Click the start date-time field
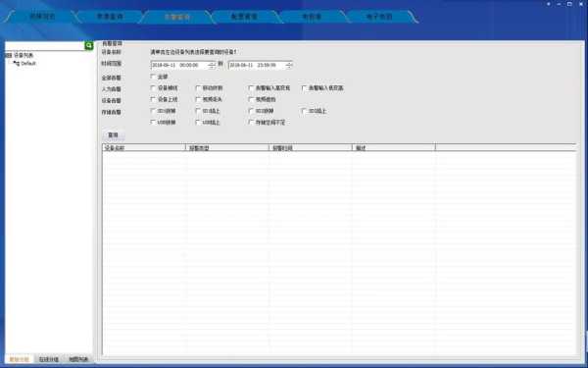The image size is (588, 368). tap(179, 66)
